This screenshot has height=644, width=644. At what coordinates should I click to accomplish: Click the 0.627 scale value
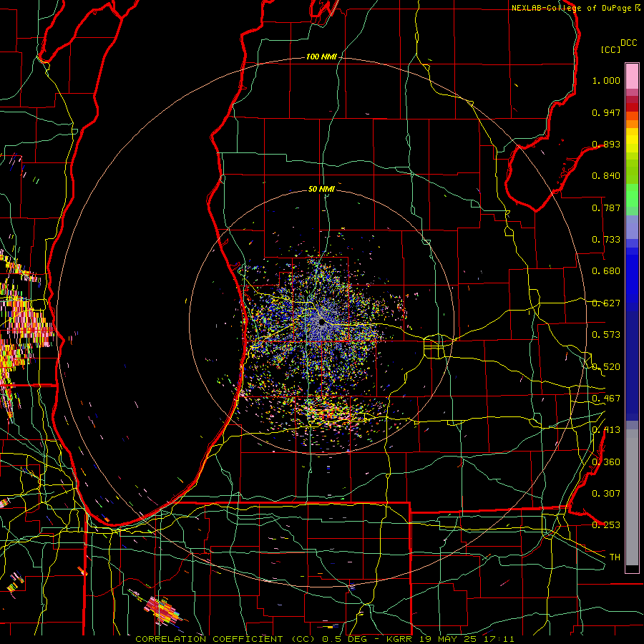click(606, 303)
